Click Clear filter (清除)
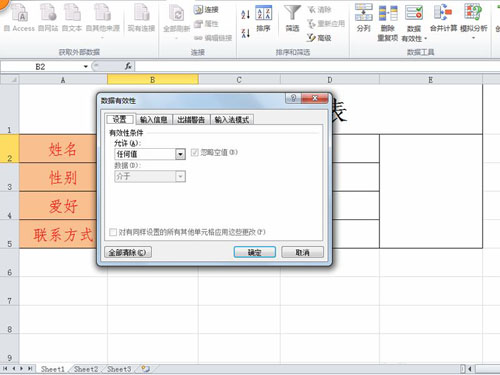Screen dimensions: 500x375 319,9
